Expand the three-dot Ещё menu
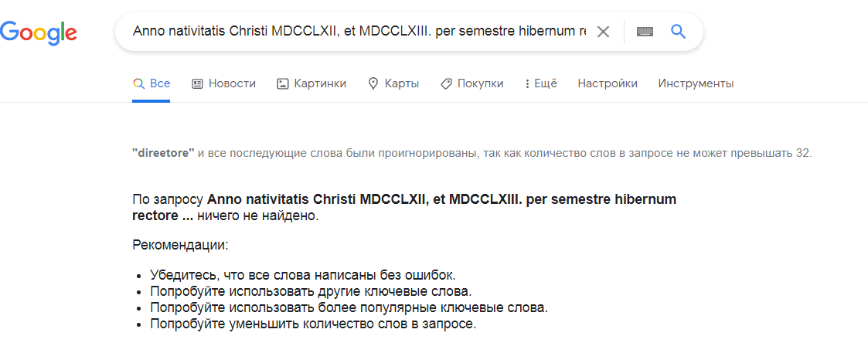The width and height of the screenshot is (868, 353). tap(527, 83)
